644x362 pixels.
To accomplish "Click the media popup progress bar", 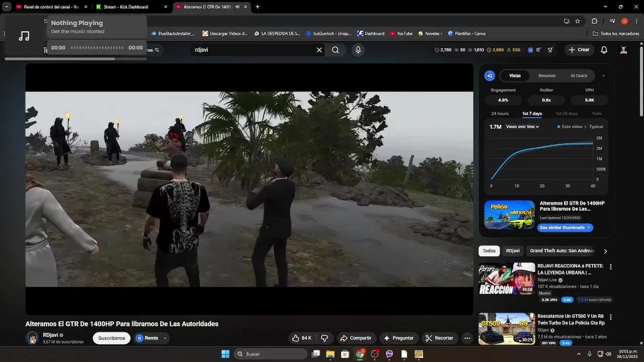I will [x=97, y=48].
